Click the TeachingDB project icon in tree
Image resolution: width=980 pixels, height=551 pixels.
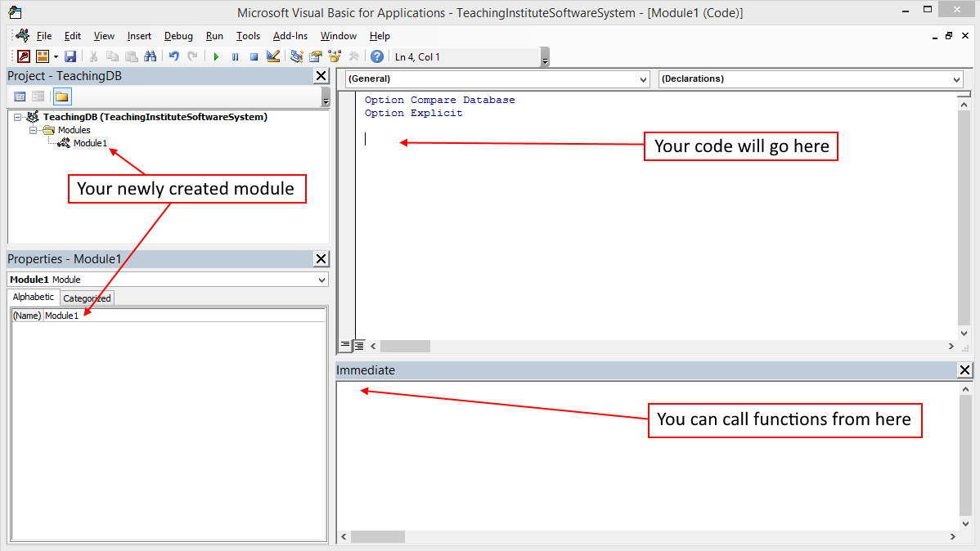point(33,117)
